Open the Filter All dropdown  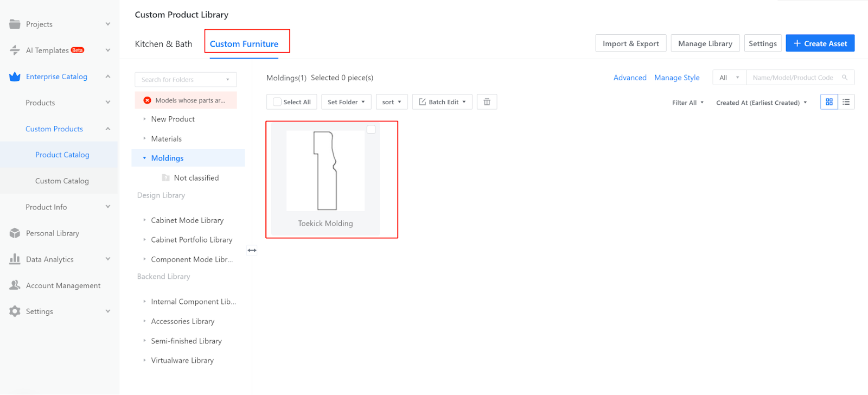click(x=687, y=103)
